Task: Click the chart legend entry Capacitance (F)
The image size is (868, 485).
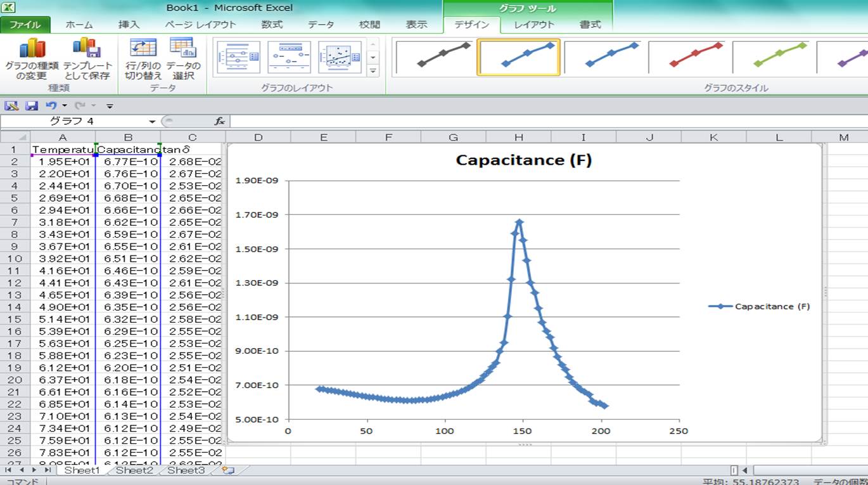Action: [759, 306]
